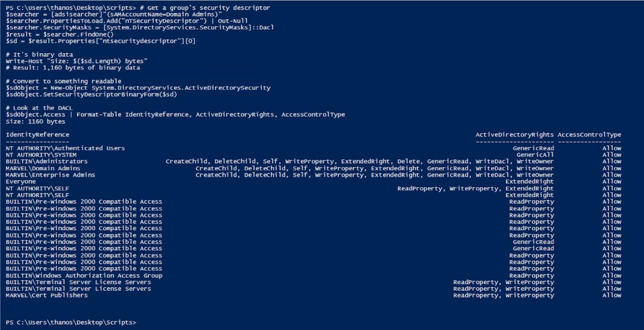
Task: Click the IdentityReference column header
Action: [x=37, y=135]
